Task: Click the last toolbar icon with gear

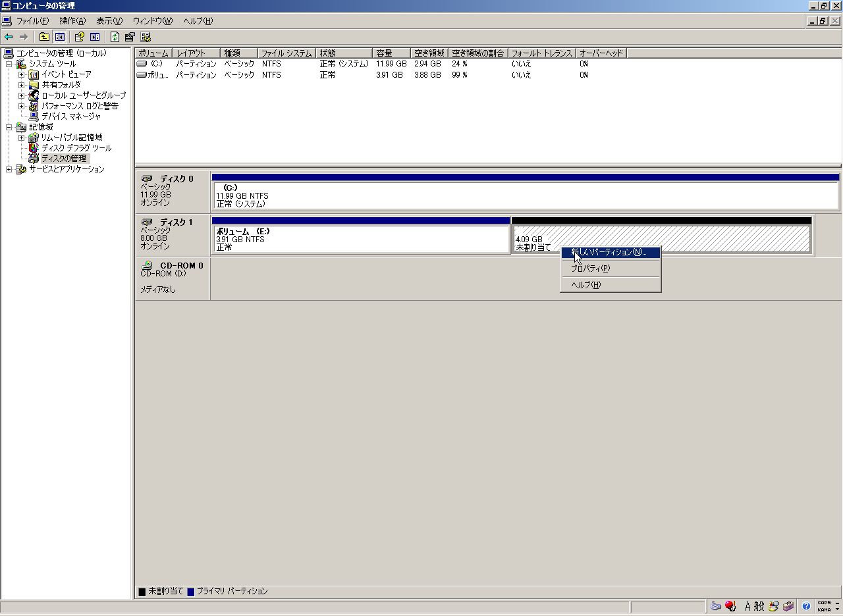Action: click(146, 37)
